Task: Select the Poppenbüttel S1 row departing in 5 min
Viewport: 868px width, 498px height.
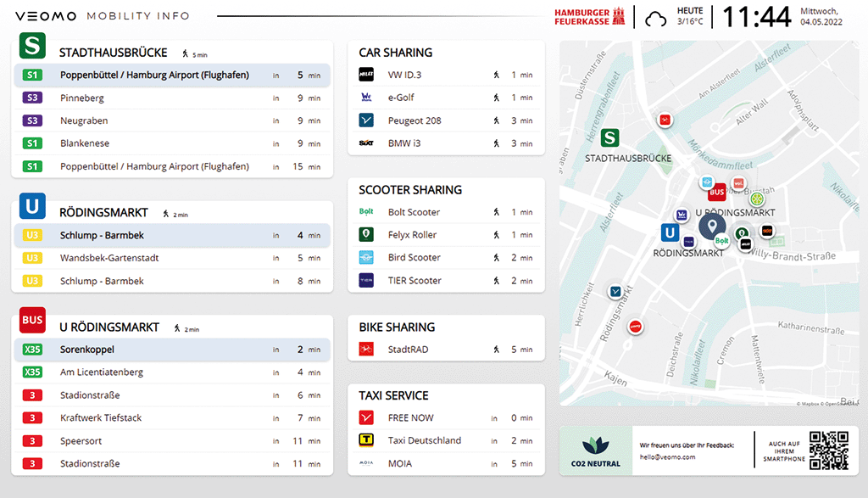Action: click(x=172, y=75)
